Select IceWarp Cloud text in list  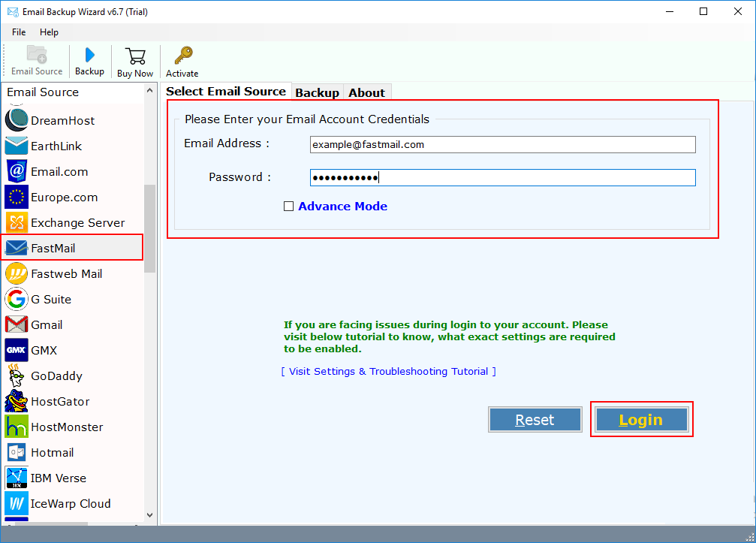(71, 504)
